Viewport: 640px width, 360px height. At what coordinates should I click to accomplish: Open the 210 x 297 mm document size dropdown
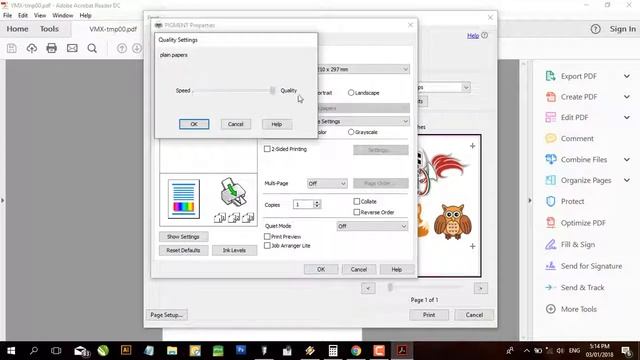click(x=363, y=69)
